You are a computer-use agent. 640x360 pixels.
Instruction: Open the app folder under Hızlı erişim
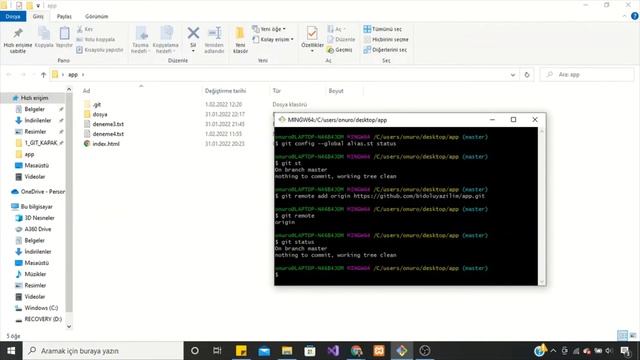[29, 154]
